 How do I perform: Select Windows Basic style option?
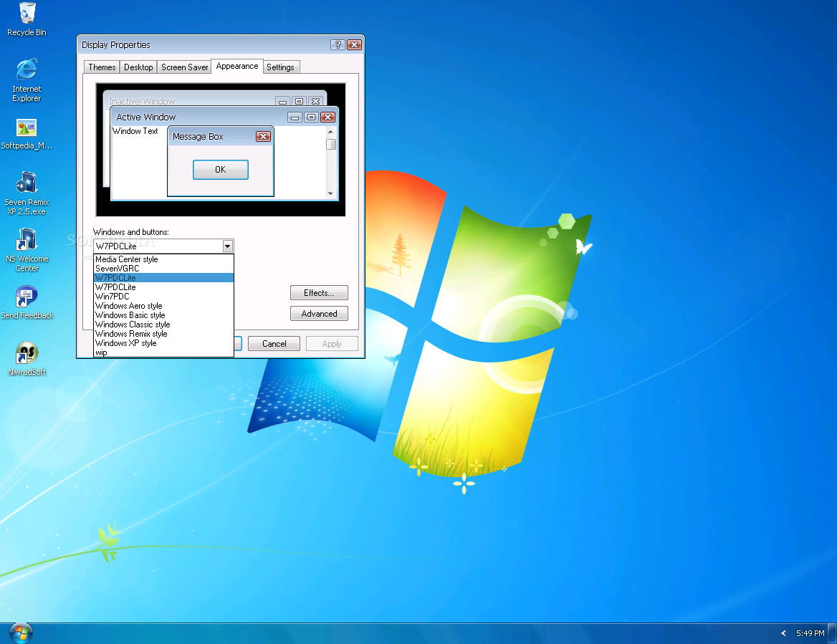pyautogui.click(x=163, y=315)
